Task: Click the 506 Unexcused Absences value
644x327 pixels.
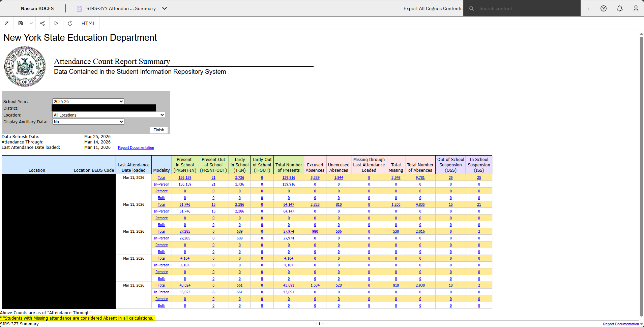Action: point(339,231)
